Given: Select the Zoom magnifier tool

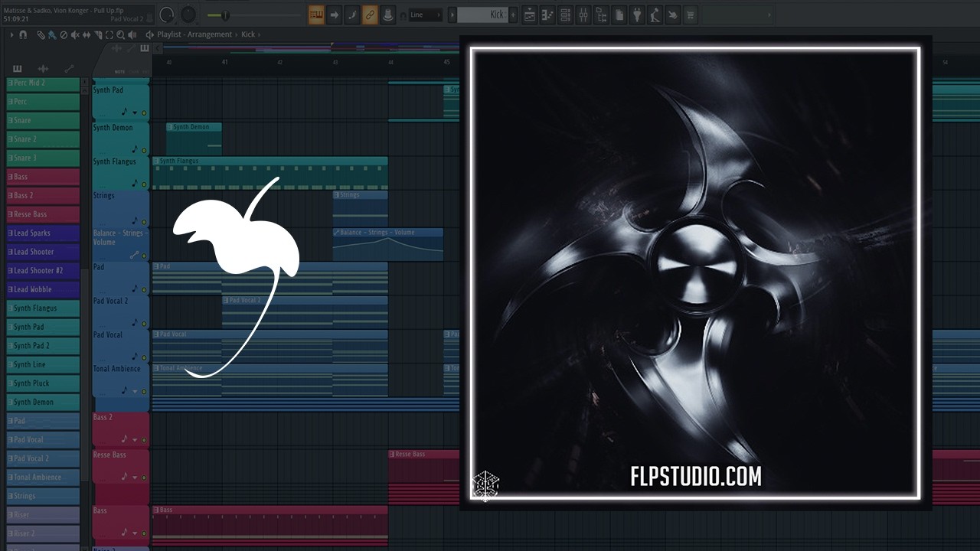Looking at the screenshot, I should tap(120, 34).
